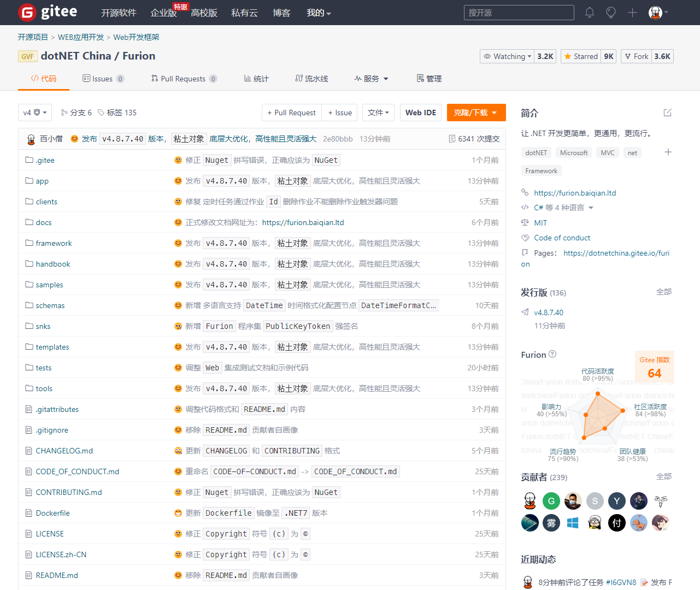Image resolution: width=700 pixels, height=590 pixels.
Task: Click the Furion index help icon
Action: [x=552, y=354]
